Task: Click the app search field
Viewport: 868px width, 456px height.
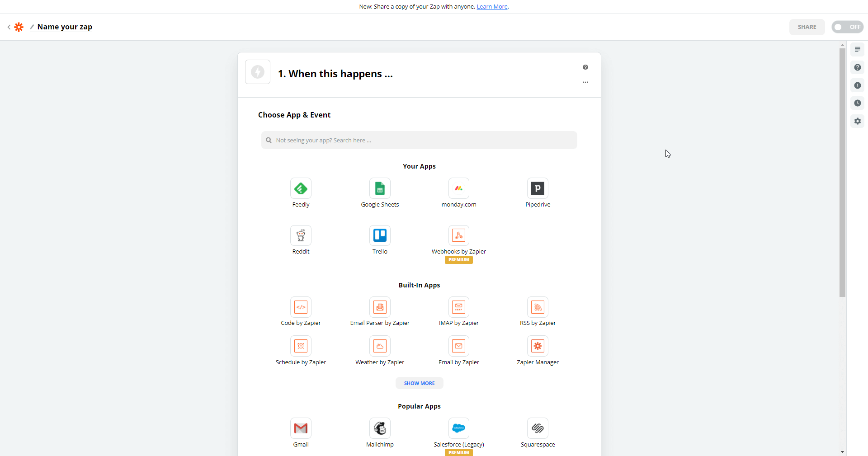Action: [419, 140]
